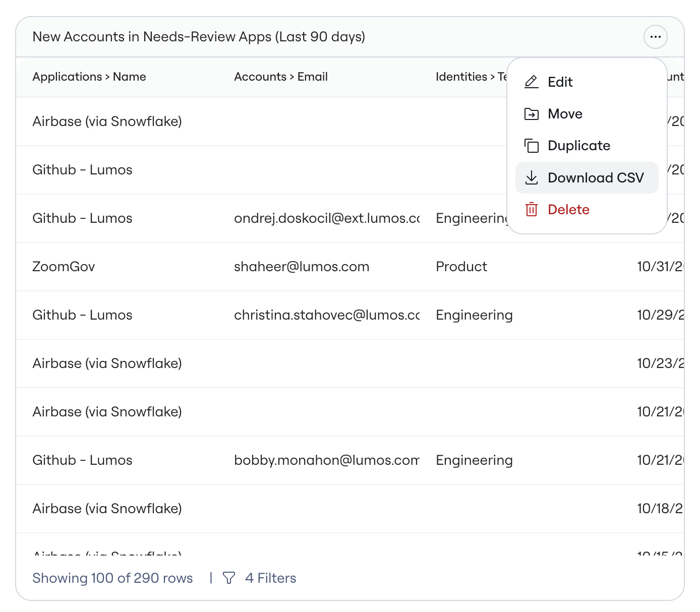Click the 10/29 date cell

click(660, 315)
